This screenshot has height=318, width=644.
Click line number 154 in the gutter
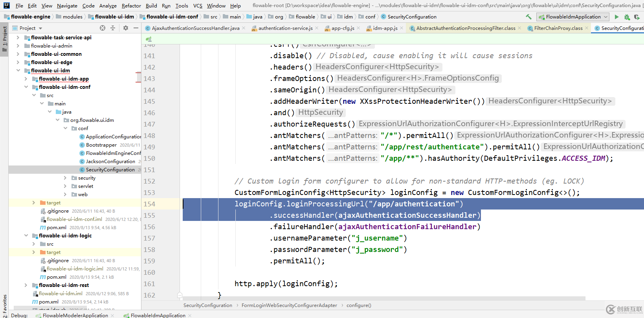click(149, 204)
